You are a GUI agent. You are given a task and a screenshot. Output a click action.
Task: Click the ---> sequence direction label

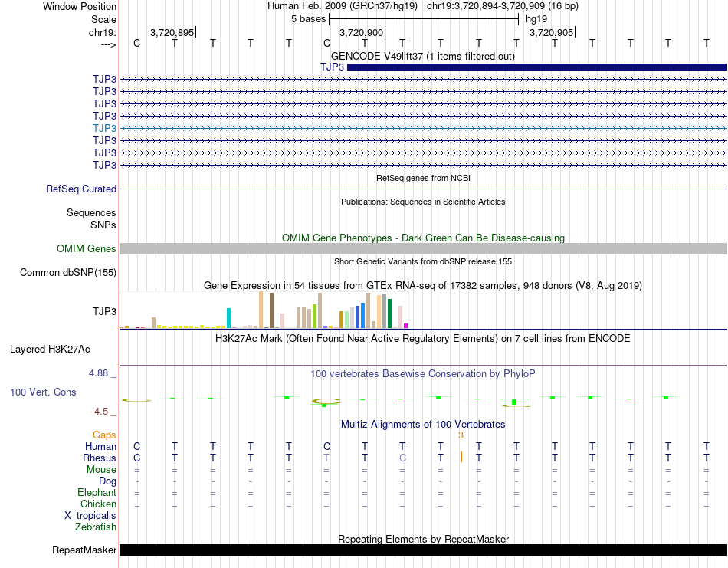(108, 44)
